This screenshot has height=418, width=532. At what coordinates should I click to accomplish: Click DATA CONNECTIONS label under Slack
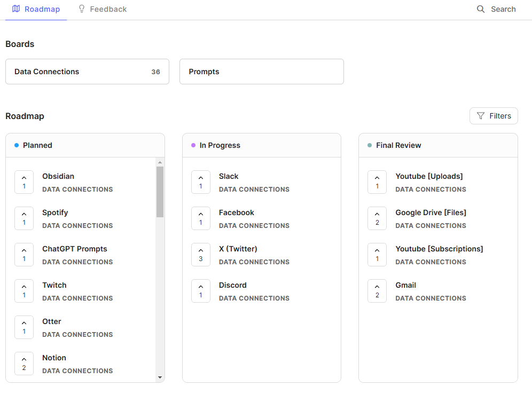point(254,190)
